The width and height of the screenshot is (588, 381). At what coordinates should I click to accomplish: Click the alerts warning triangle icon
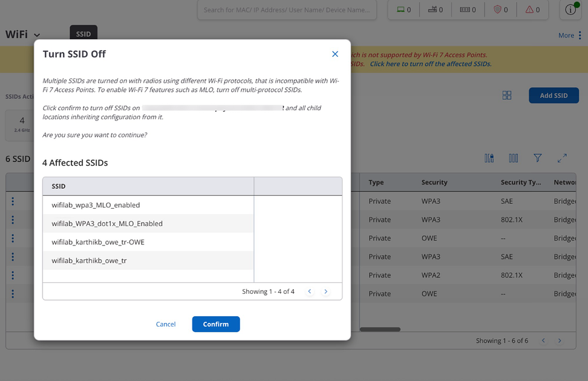click(x=529, y=9)
